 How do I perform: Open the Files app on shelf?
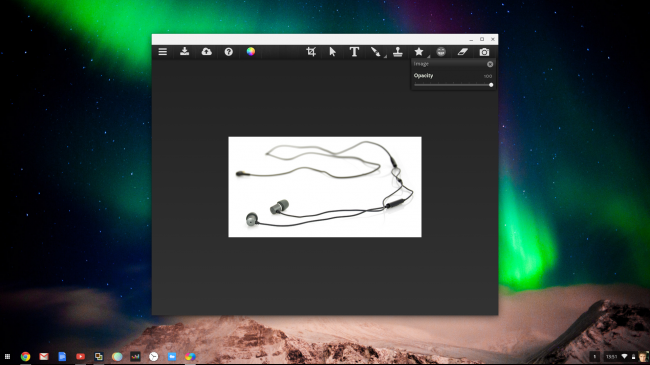pyautogui.click(x=172, y=357)
